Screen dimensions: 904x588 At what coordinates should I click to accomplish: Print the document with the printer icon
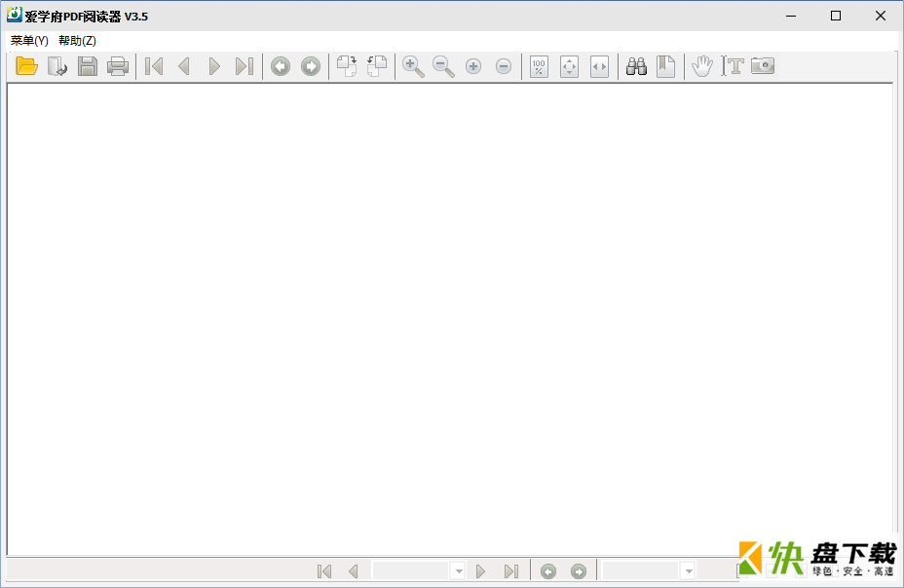[x=118, y=66]
